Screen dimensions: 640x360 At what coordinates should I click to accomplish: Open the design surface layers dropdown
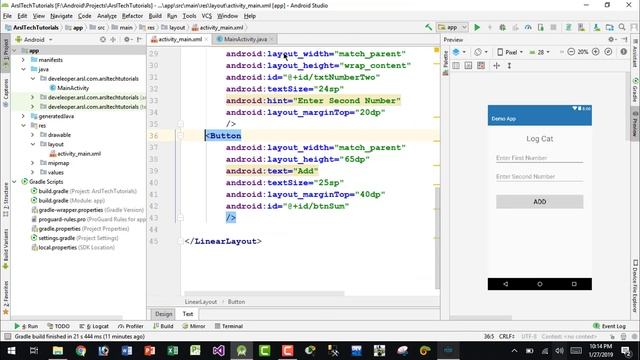459,52
